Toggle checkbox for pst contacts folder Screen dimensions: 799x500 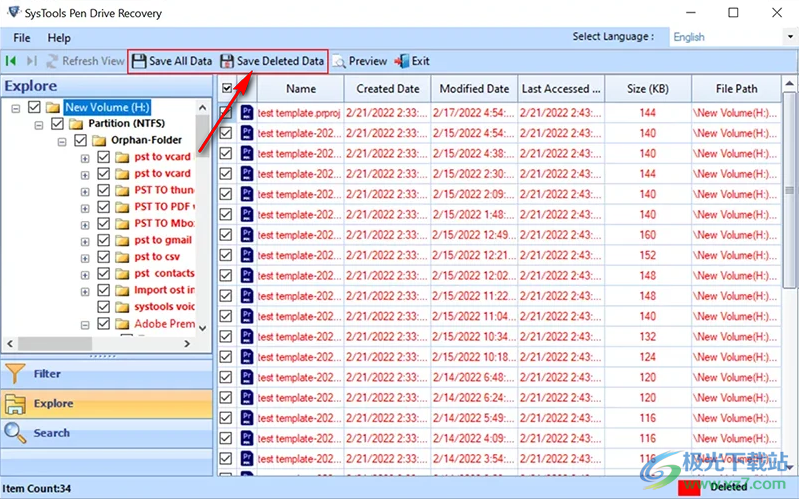pos(103,273)
